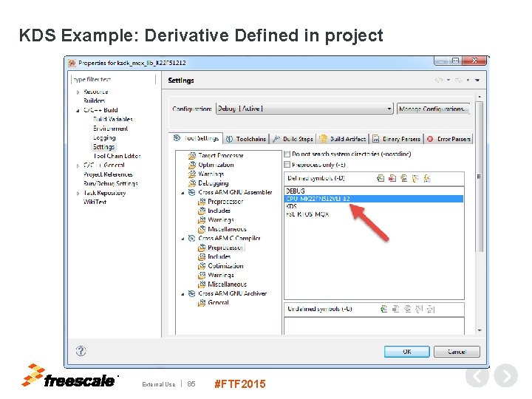
Task: Open the Configuration dropdown
Action: pyautogui.click(x=304, y=109)
